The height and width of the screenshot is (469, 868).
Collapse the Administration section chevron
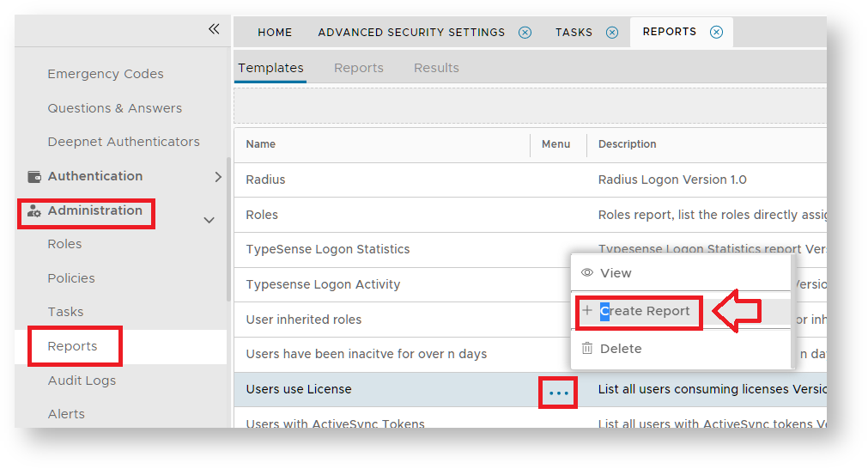tap(209, 220)
